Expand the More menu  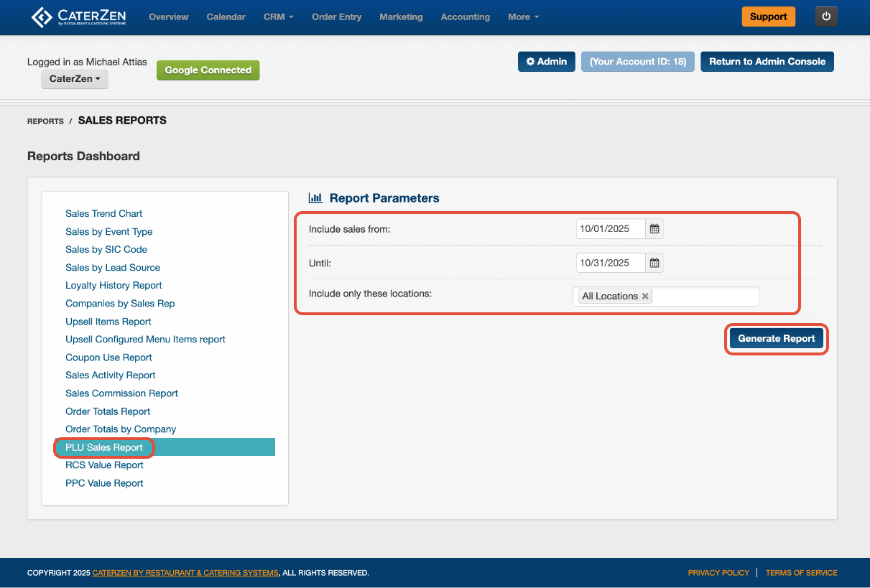pos(523,17)
